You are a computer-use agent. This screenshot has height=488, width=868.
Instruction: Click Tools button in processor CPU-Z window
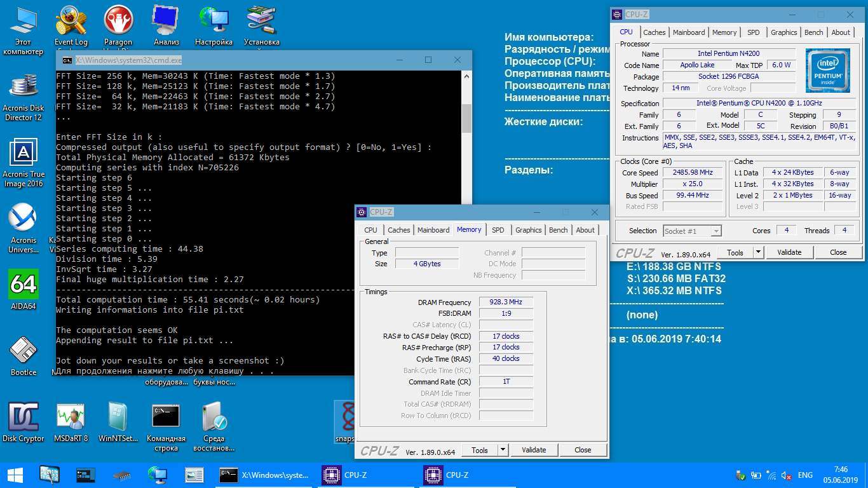(x=735, y=252)
